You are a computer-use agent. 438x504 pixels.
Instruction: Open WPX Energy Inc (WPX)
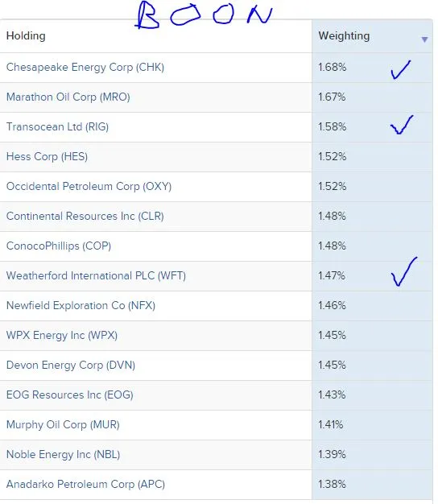pos(62,335)
